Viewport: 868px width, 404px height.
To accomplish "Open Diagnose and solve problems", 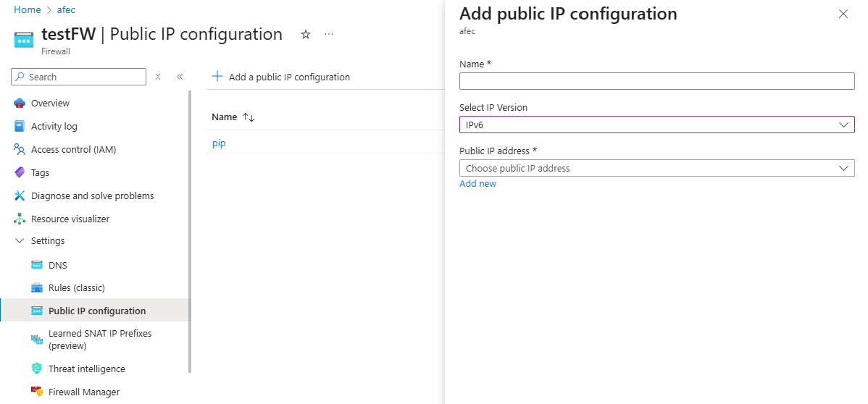I will [93, 196].
